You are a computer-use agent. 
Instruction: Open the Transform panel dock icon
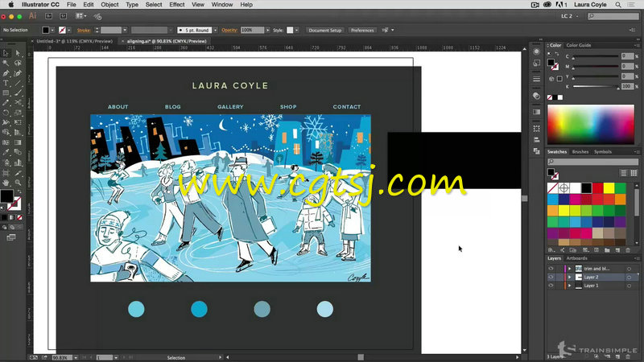point(536,129)
